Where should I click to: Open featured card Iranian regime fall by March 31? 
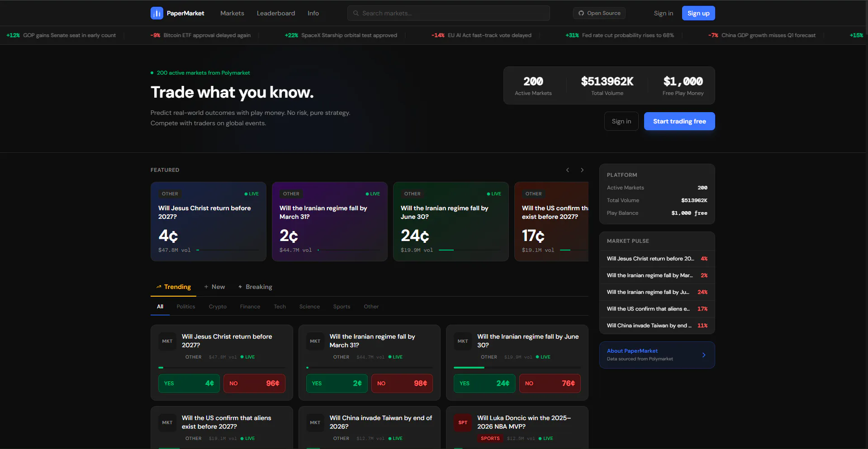pos(330,222)
